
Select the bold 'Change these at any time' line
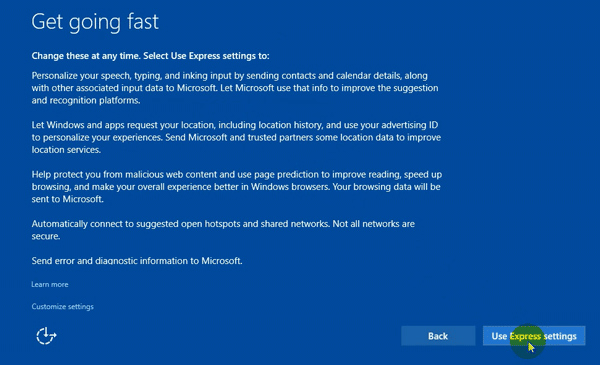tap(150, 56)
